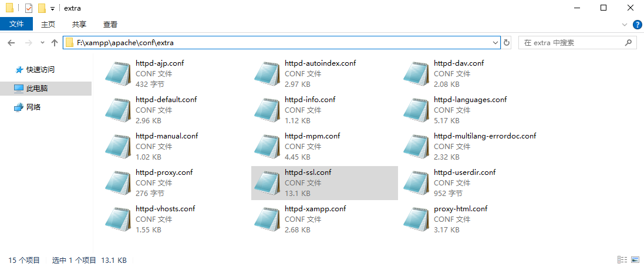Click the httpd-autoindex.conf file name

point(321,63)
